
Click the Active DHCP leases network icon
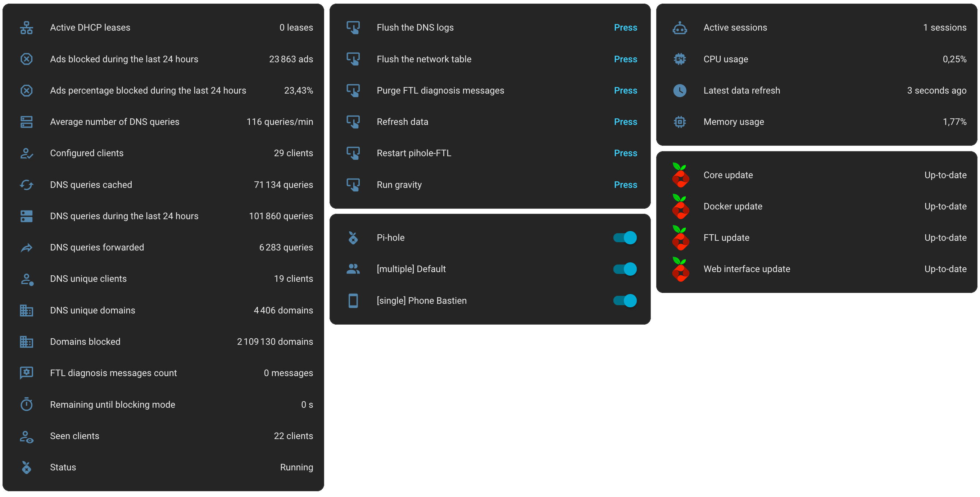[x=26, y=27]
